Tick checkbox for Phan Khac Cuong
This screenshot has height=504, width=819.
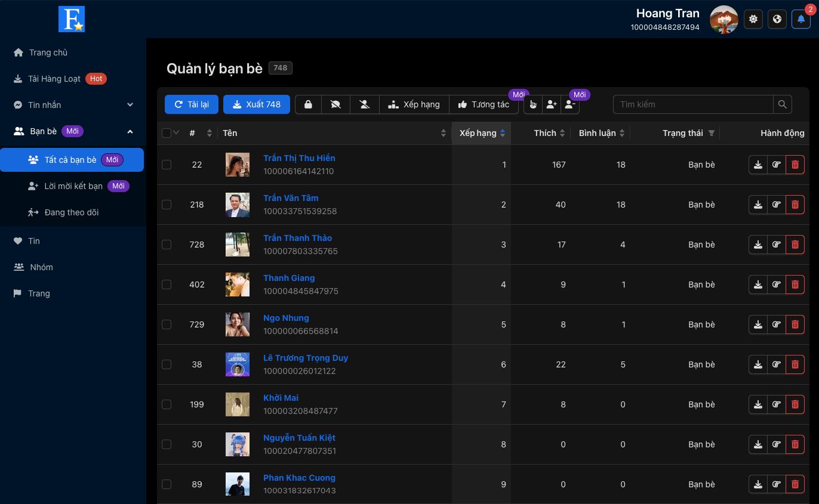point(167,484)
